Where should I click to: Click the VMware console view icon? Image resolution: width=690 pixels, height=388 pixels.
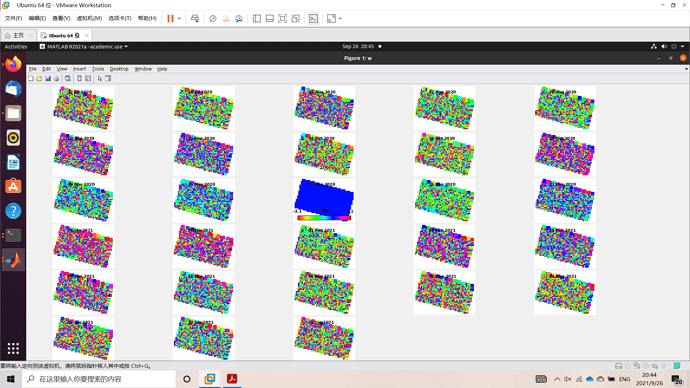(x=313, y=18)
